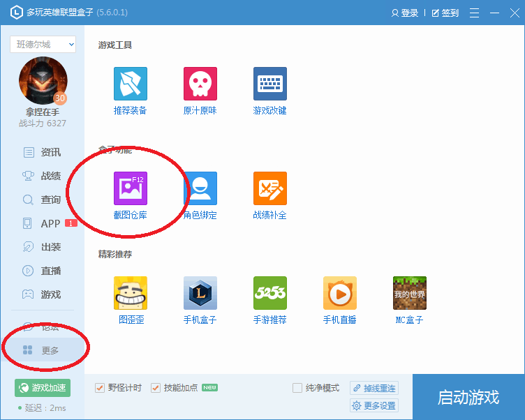Image resolution: width=525 pixels, height=420 pixels.
Task: Click the 拿捏在手 player name
Action: pyautogui.click(x=43, y=112)
